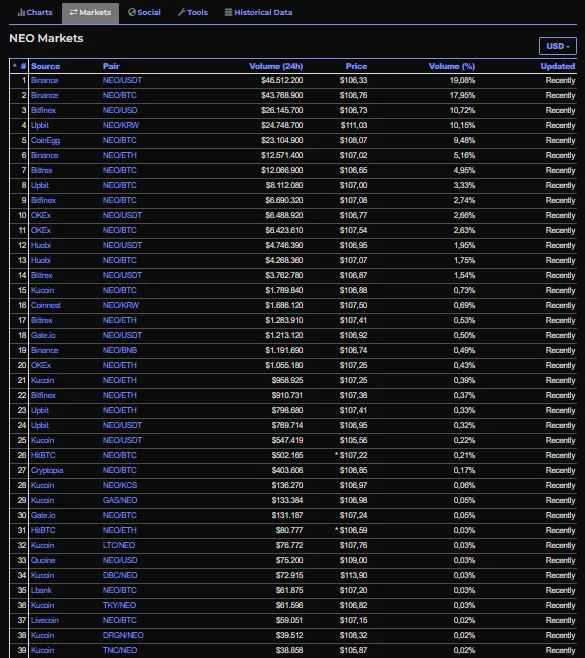Open NEO/KRW pair link in row 4
The image size is (585, 658).
click(x=121, y=125)
